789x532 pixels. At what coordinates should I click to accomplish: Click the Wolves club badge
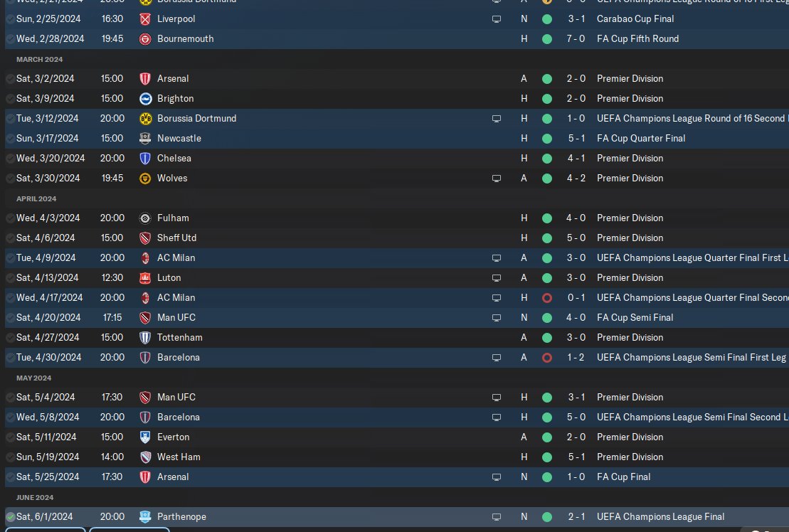coord(146,178)
